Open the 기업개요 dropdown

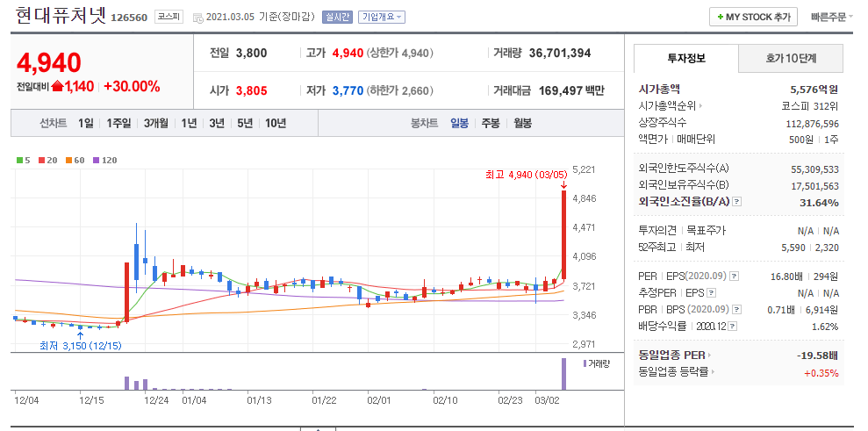382,18
